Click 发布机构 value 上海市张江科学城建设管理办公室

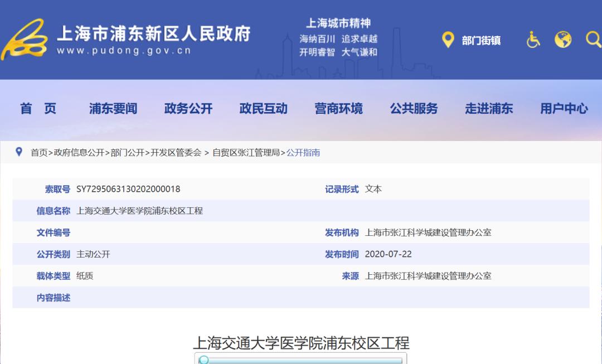428,232
